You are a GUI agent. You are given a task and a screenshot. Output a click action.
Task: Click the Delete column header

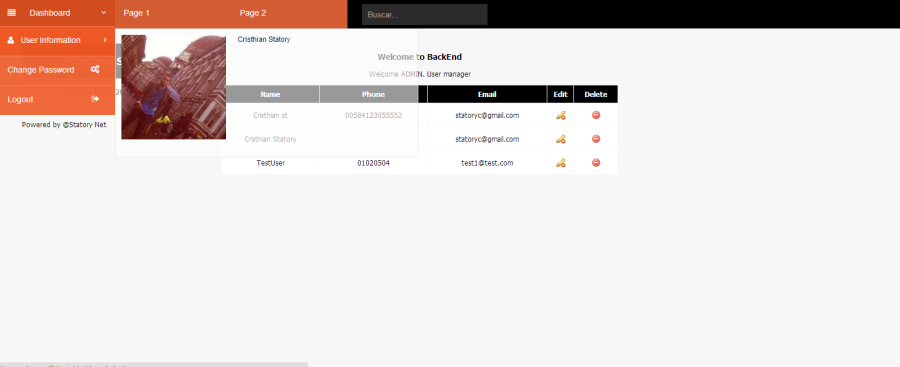point(596,94)
